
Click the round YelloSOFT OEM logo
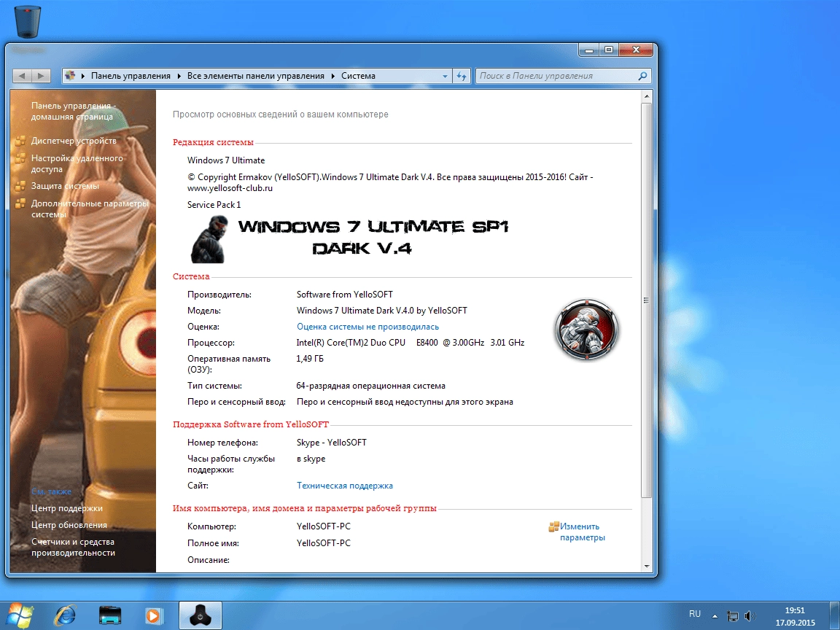[x=586, y=329]
